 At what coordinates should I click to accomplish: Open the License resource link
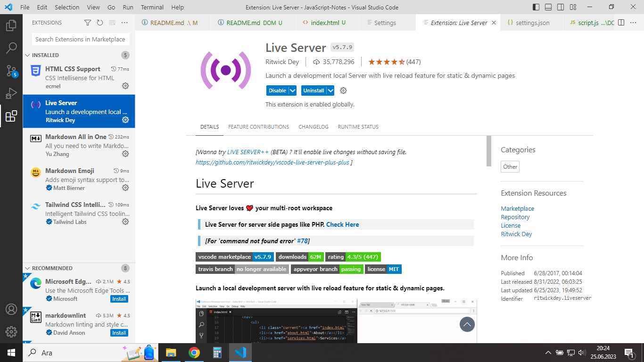(x=511, y=226)
